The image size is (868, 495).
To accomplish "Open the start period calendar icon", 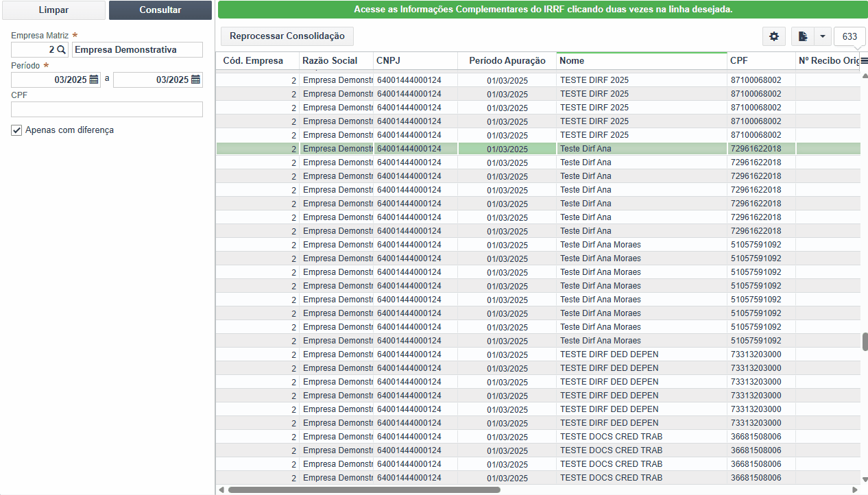I will [94, 80].
